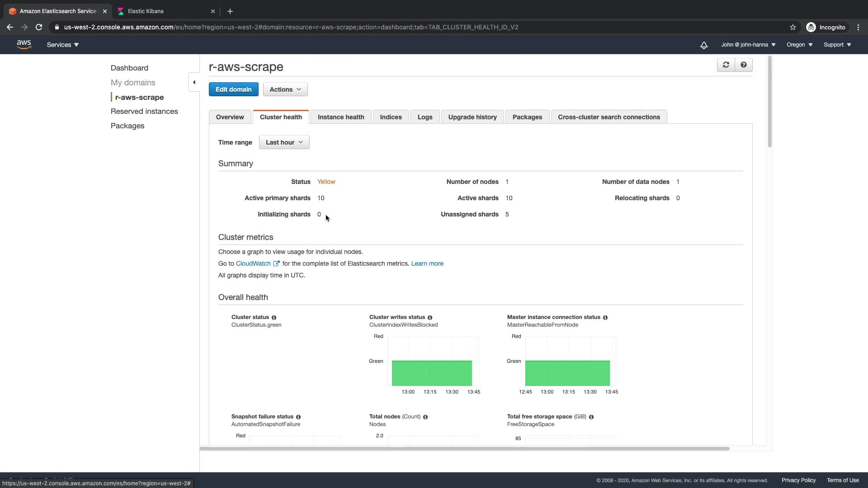Open the Oregon region selector

[799, 45]
